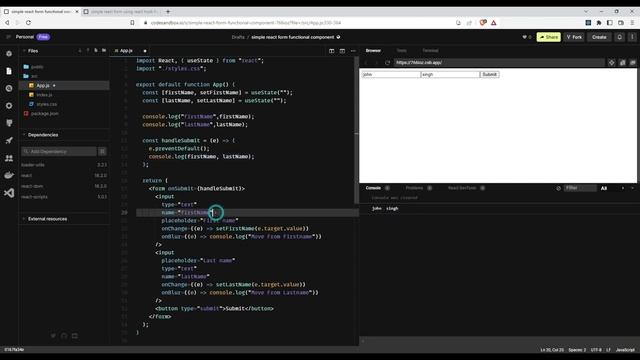Open the console log level All dropdown

[604, 188]
